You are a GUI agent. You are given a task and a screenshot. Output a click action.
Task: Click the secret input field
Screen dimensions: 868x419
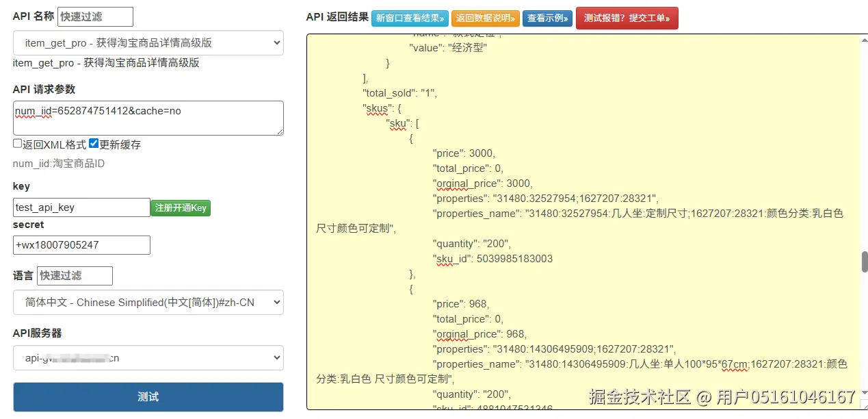click(x=81, y=245)
